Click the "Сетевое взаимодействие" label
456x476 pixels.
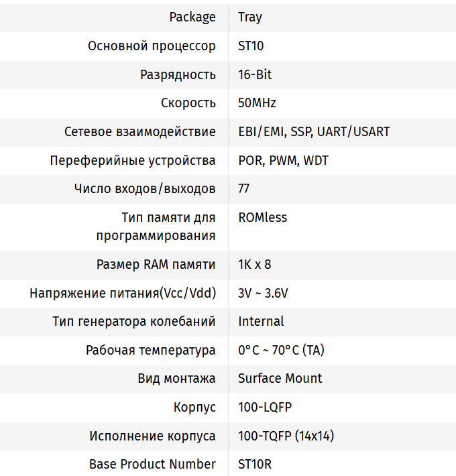139,131
